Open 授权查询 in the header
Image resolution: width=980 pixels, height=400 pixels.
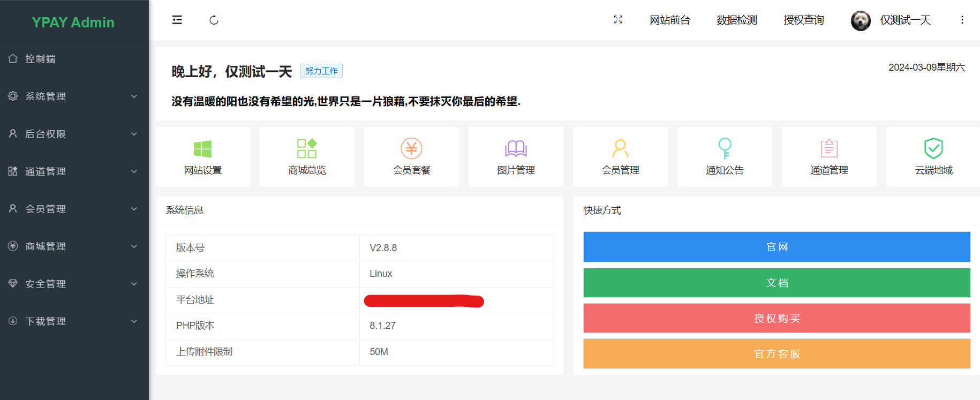click(804, 20)
